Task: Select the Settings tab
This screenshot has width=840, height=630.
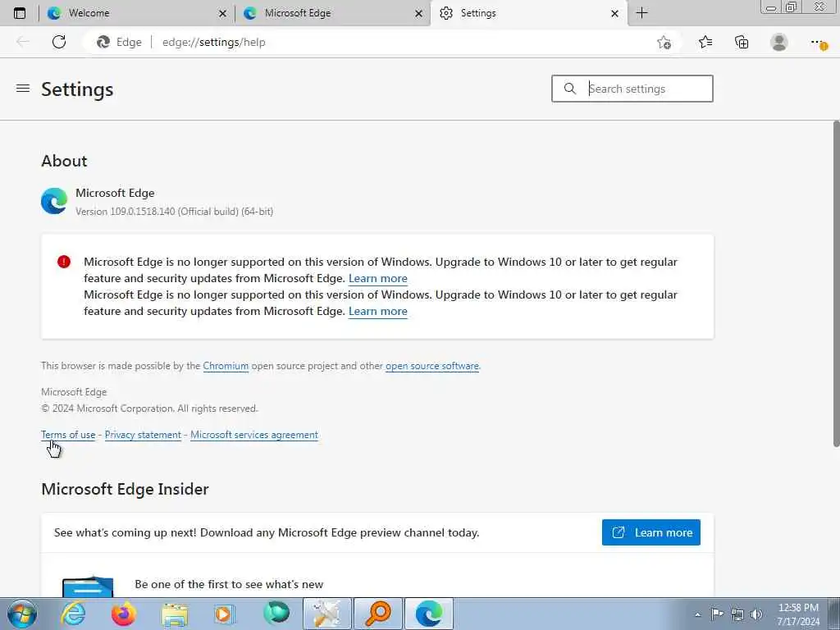Action: tap(528, 13)
